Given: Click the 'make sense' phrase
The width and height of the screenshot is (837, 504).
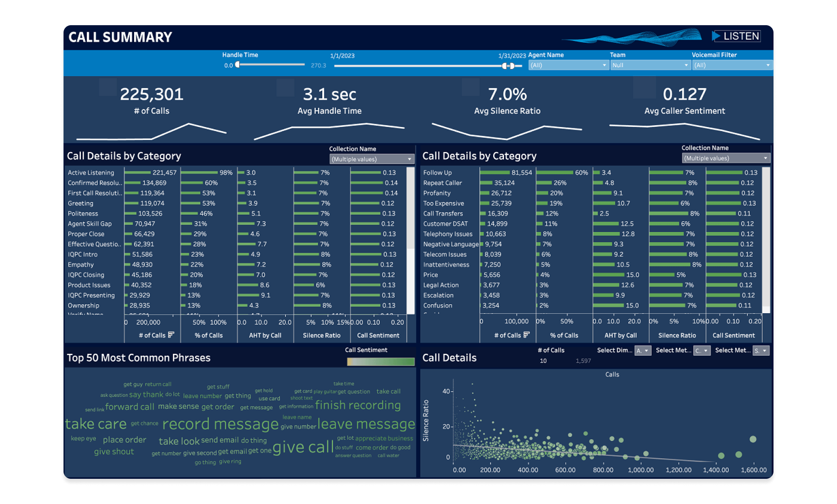Looking at the screenshot, I should [178, 406].
